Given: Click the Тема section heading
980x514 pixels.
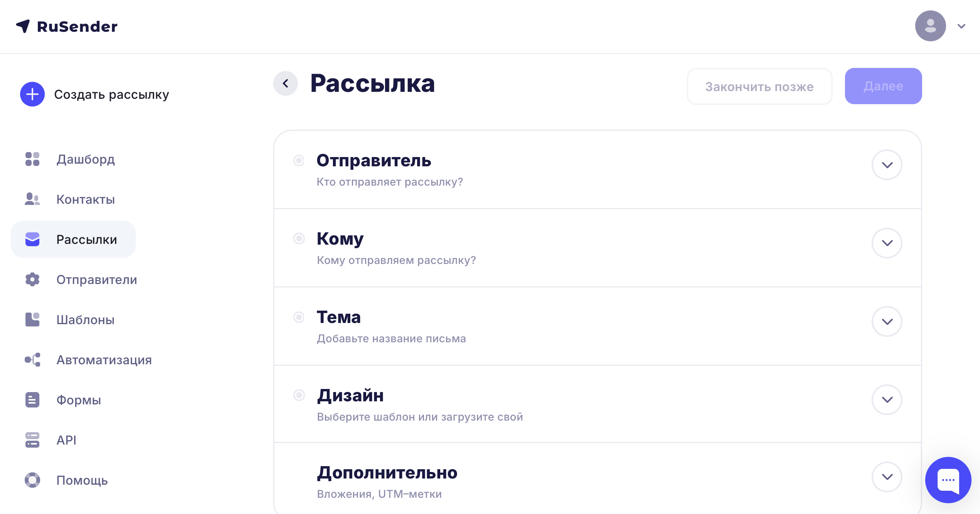Looking at the screenshot, I should (x=339, y=317).
